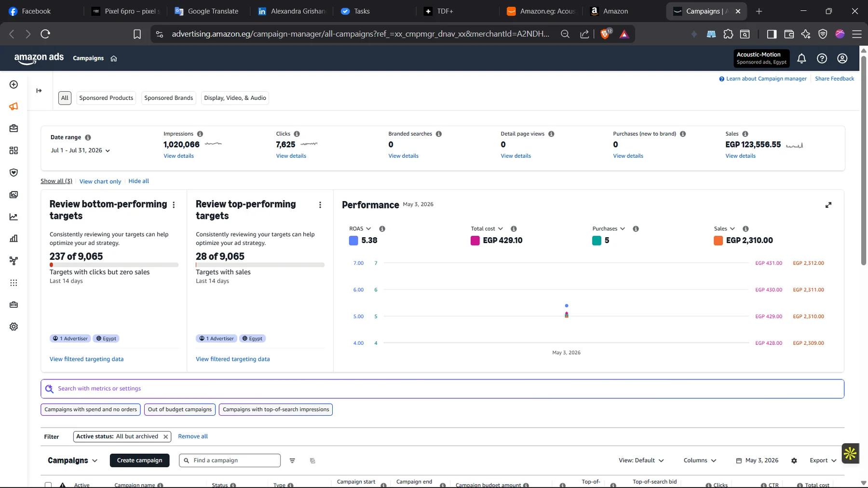Open the Purchases metric dropdown in chart
868x488 pixels.
[x=609, y=229]
